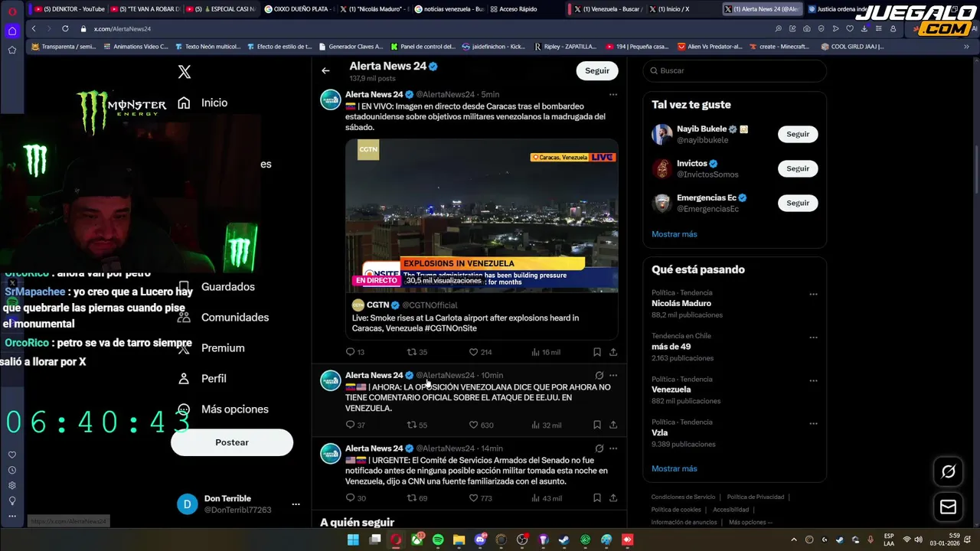Open Steam from the taskbar
The height and width of the screenshot is (551, 980).
(564, 540)
